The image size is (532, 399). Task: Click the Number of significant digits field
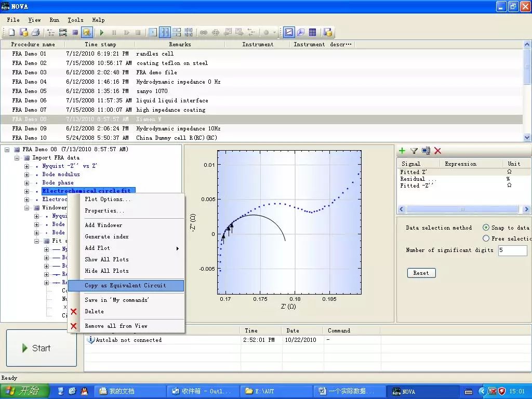(x=512, y=250)
